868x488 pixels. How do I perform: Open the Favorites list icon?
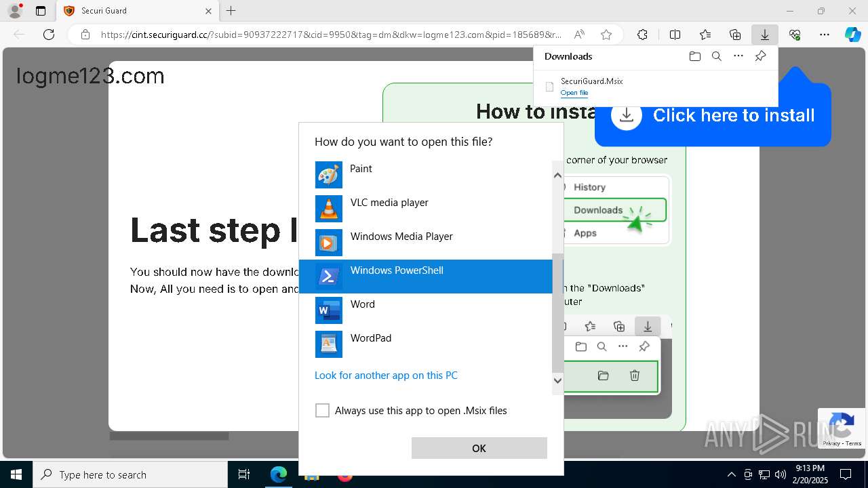click(x=705, y=35)
